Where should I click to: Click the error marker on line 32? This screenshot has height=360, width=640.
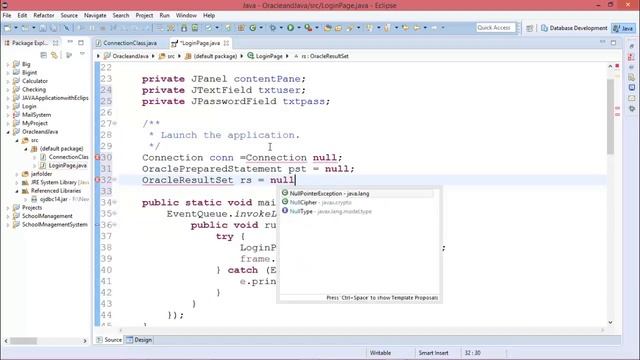coord(98,180)
